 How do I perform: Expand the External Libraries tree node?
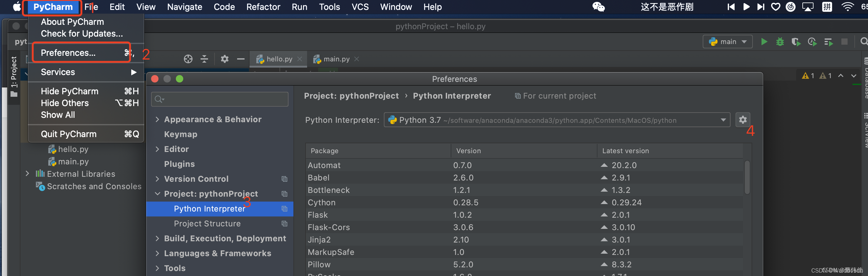point(27,174)
